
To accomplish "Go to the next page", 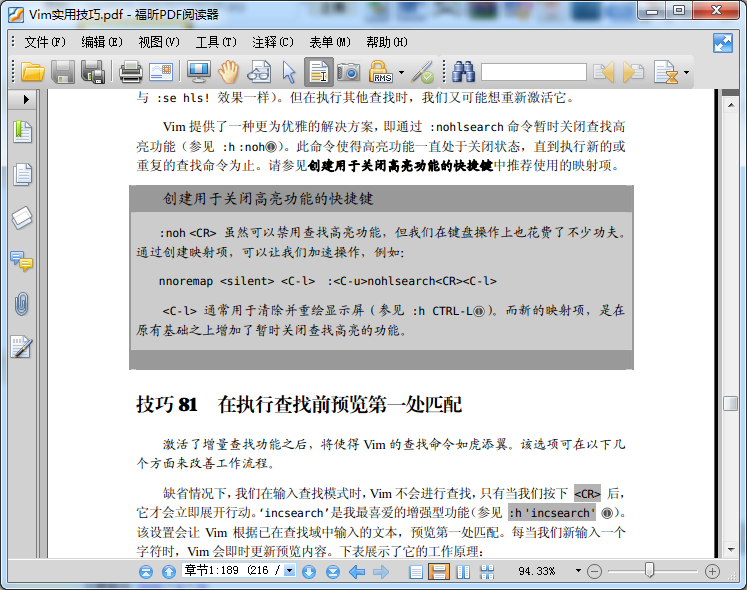I will click(309, 571).
